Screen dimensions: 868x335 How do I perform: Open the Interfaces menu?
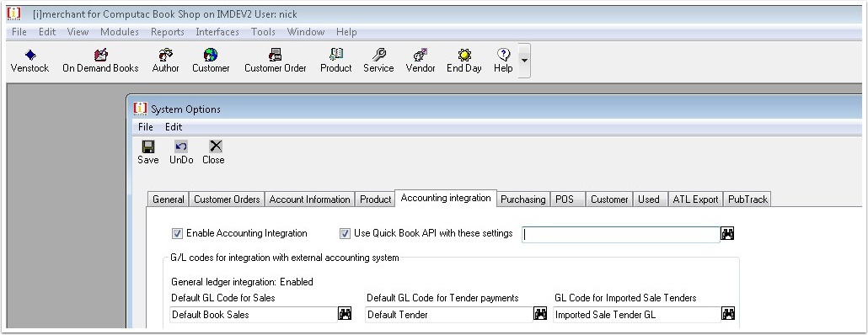pyautogui.click(x=217, y=32)
